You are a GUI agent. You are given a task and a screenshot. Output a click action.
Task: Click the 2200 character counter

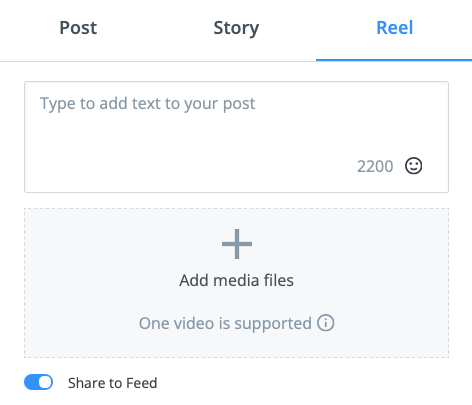(375, 166)
